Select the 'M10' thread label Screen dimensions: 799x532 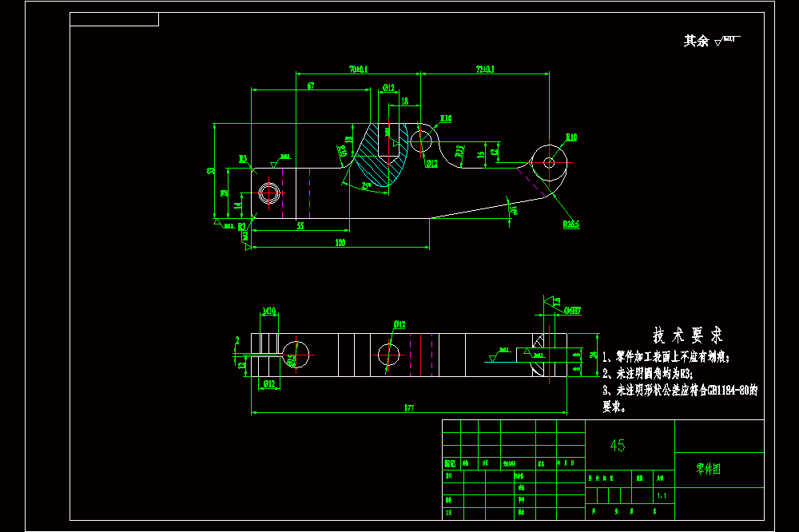coord(269,311)
